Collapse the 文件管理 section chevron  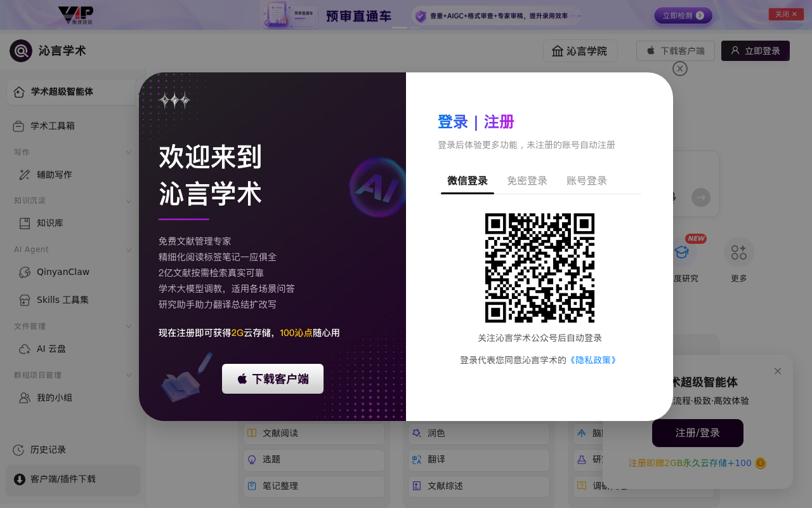(129, 326)
